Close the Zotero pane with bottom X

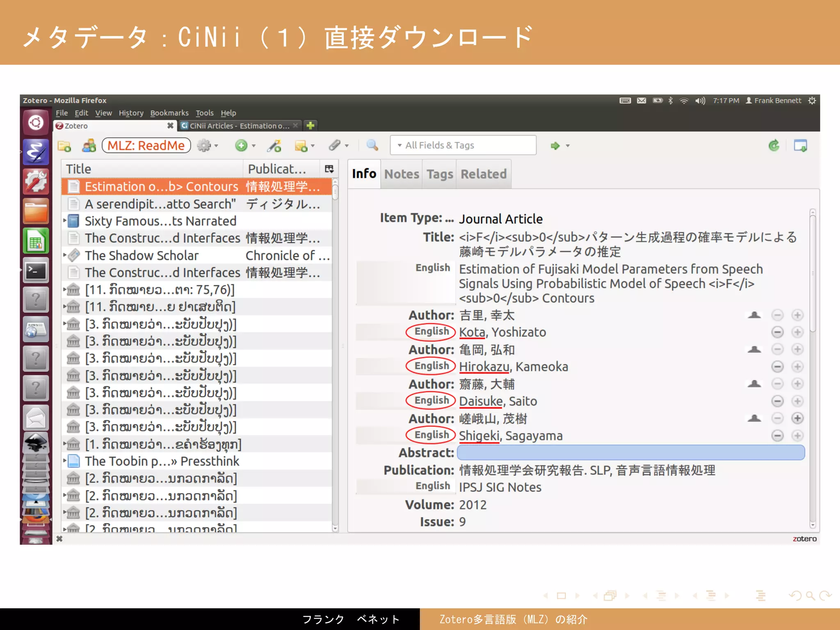[x=59, y=539]
